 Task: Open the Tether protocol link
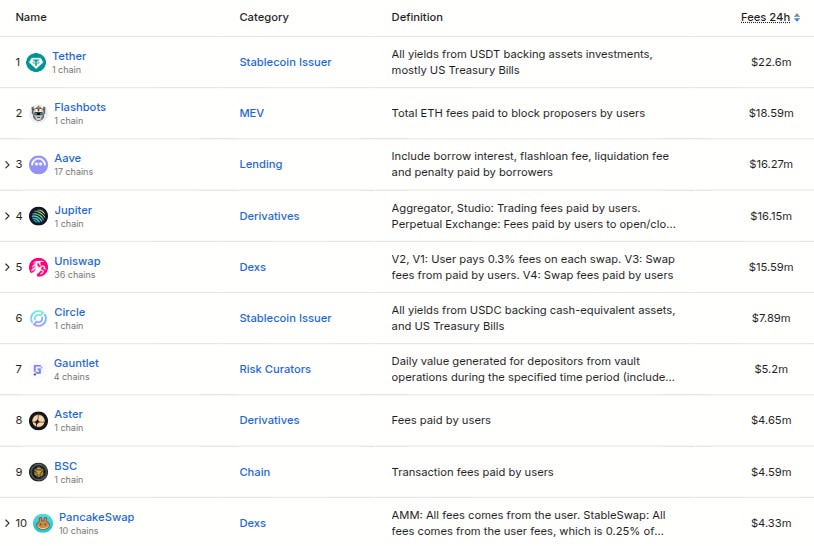coord(69,56)
